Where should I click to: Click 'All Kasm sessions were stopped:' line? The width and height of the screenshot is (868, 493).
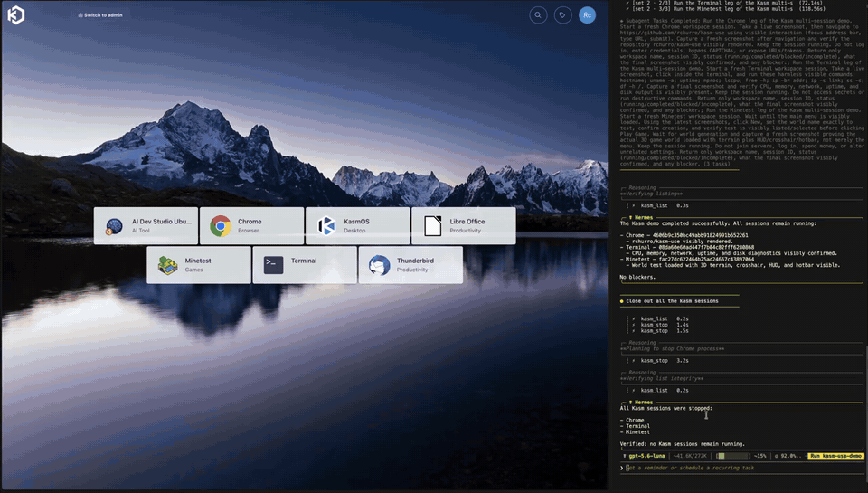point(666,408)
